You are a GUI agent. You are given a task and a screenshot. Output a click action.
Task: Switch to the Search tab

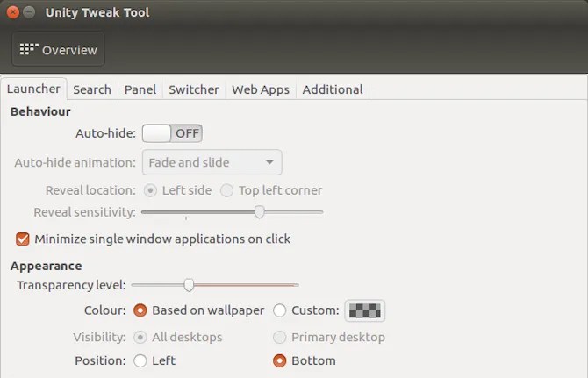92,89
